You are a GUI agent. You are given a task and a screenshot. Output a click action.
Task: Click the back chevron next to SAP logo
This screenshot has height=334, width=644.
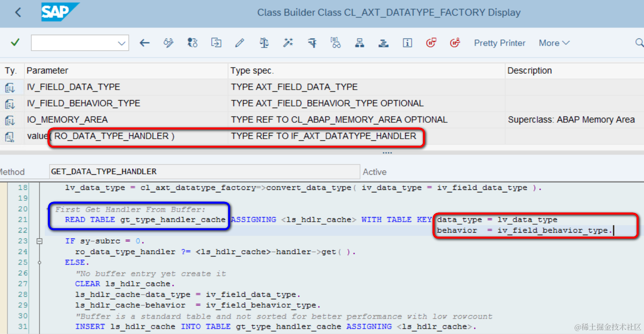pos(18,12)
